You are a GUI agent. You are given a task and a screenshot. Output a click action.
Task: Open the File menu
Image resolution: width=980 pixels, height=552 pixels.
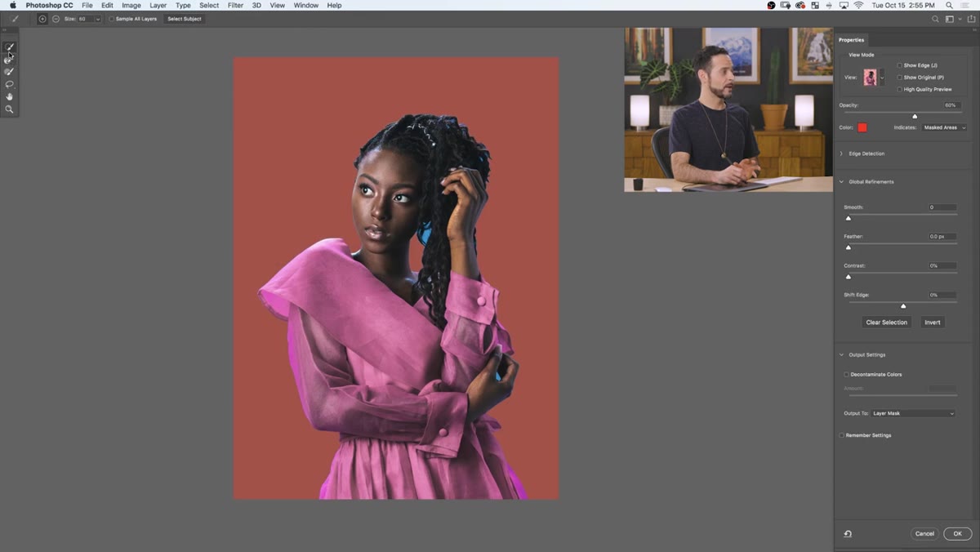tap(87, 5)
